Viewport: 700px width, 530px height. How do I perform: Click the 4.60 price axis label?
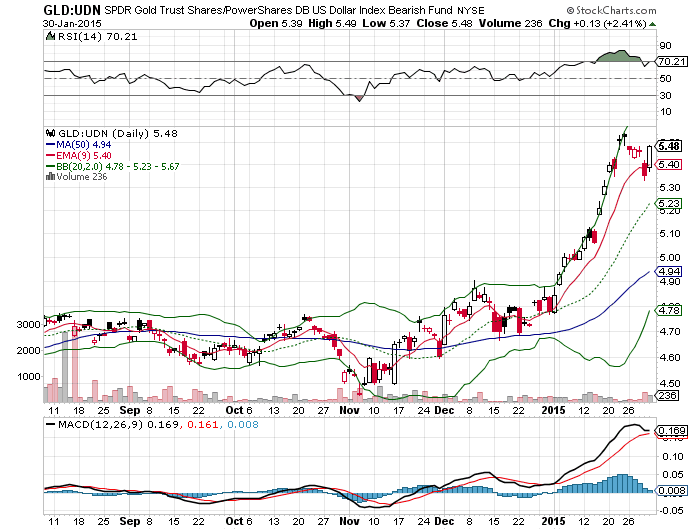[670, 357]
